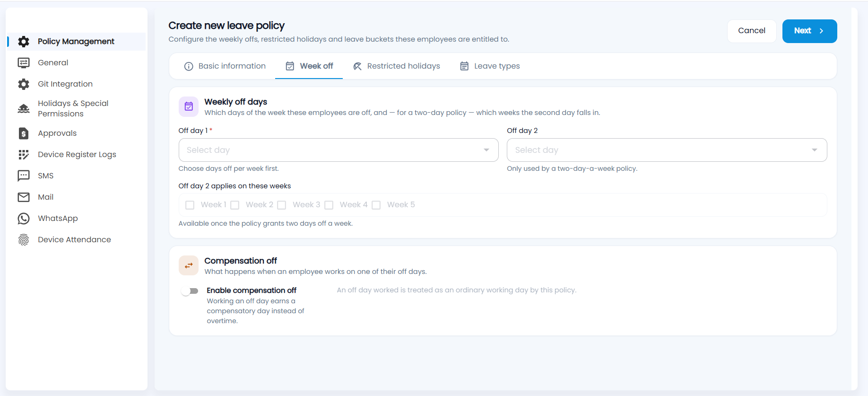Click the General sidebar icon
868x396 pixels.
click(24, 63)
